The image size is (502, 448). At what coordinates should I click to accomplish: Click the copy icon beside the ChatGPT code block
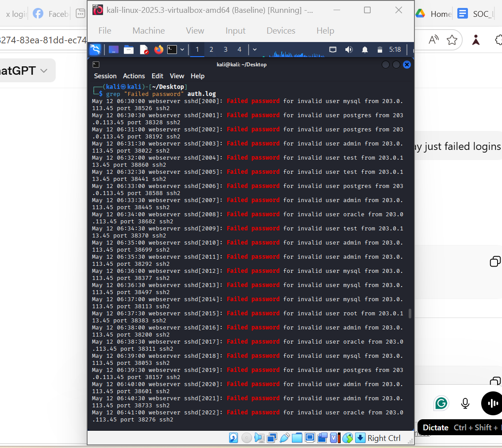pos(495,261)
